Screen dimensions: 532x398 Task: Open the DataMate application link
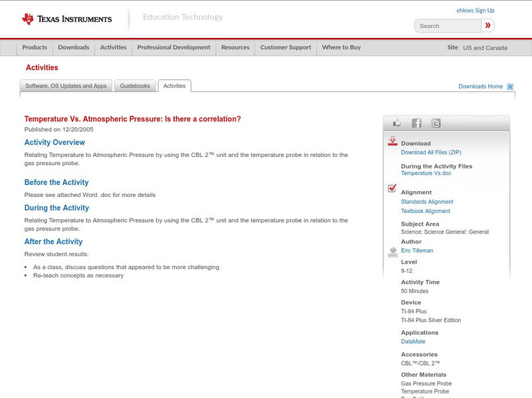pos(413,341)
